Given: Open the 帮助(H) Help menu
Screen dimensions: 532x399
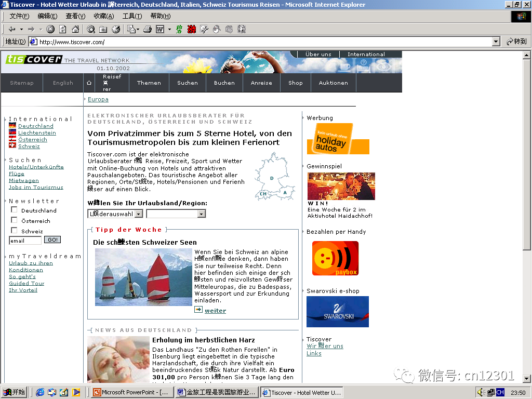Looking at the screenshot, I should click(x=161, y=16).
